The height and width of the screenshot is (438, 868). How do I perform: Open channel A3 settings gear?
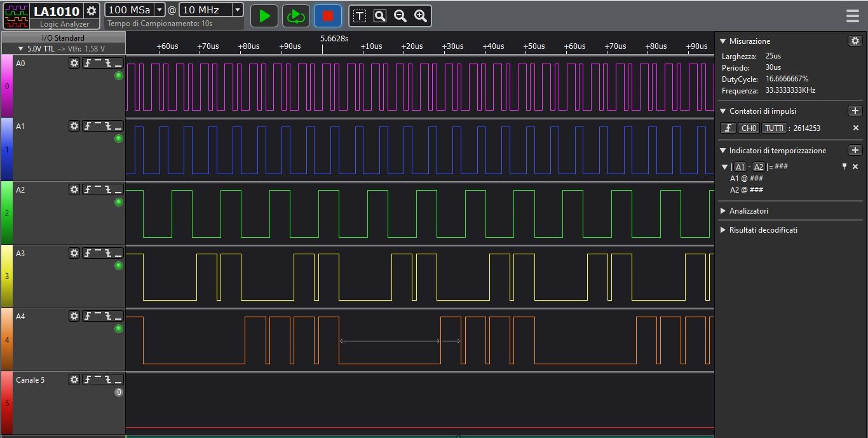coord(74,253)
